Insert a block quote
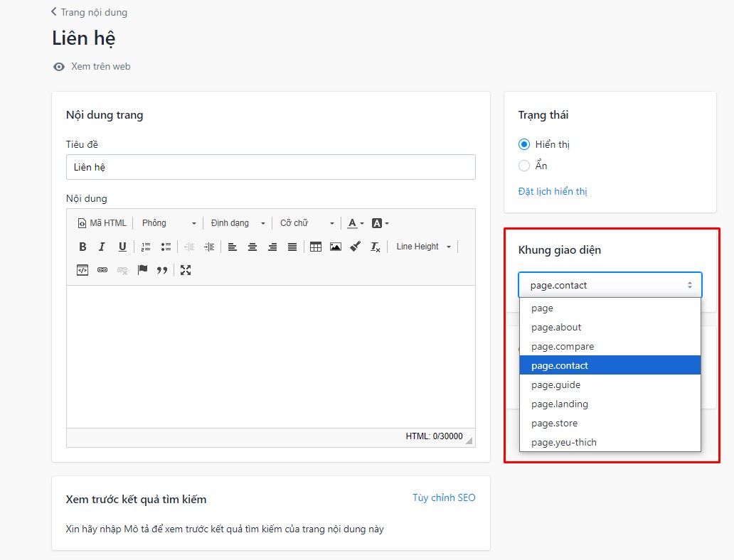734x560 pixels. [x=162, y=270]
